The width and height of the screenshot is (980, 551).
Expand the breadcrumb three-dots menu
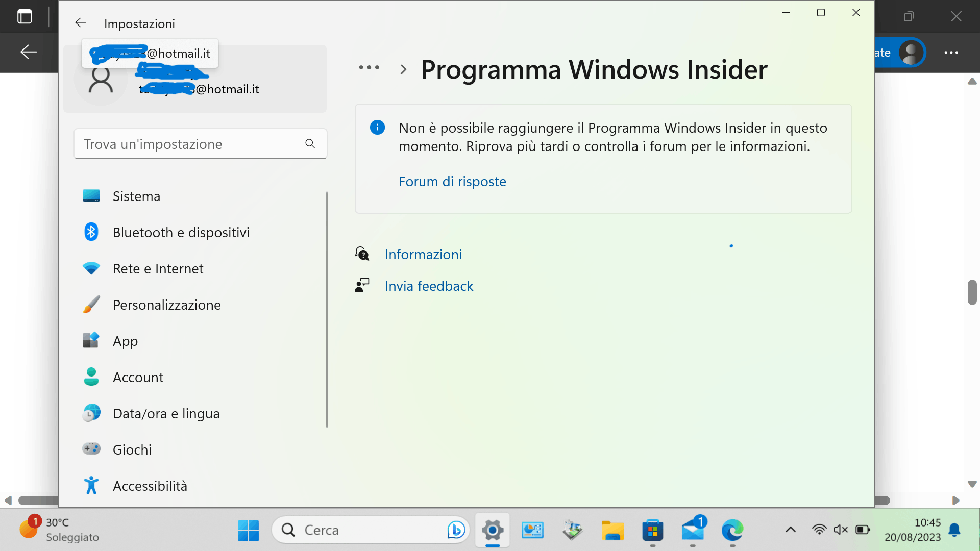(x=369, y=68)
